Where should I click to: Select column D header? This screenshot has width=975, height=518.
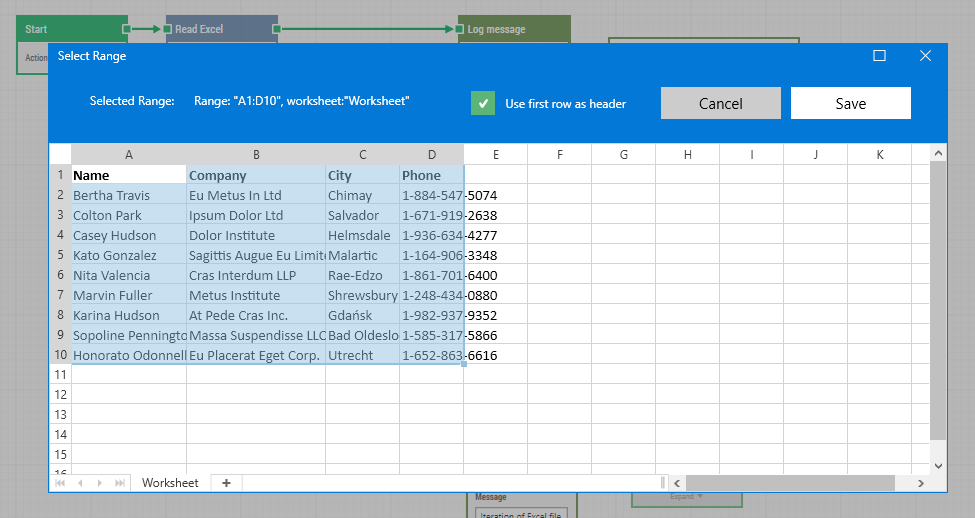432,155
